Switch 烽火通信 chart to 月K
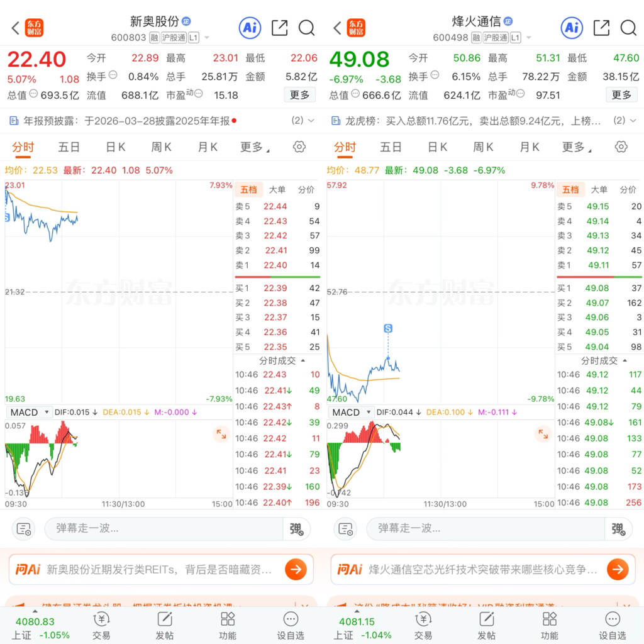This screenshot has height=644, width=644. 530,147
